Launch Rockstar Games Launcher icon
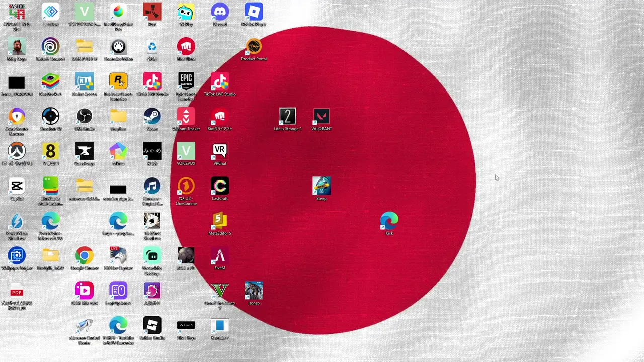 click(118, 81)
